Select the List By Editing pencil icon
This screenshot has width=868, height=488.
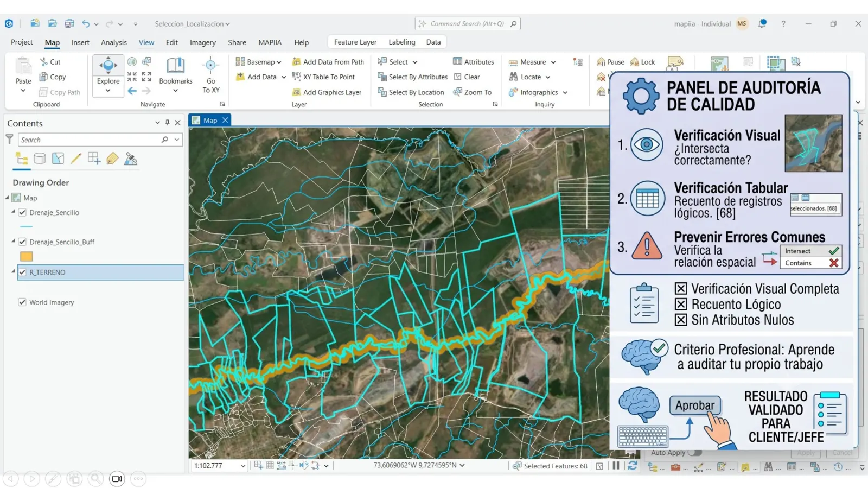(76, 159)
